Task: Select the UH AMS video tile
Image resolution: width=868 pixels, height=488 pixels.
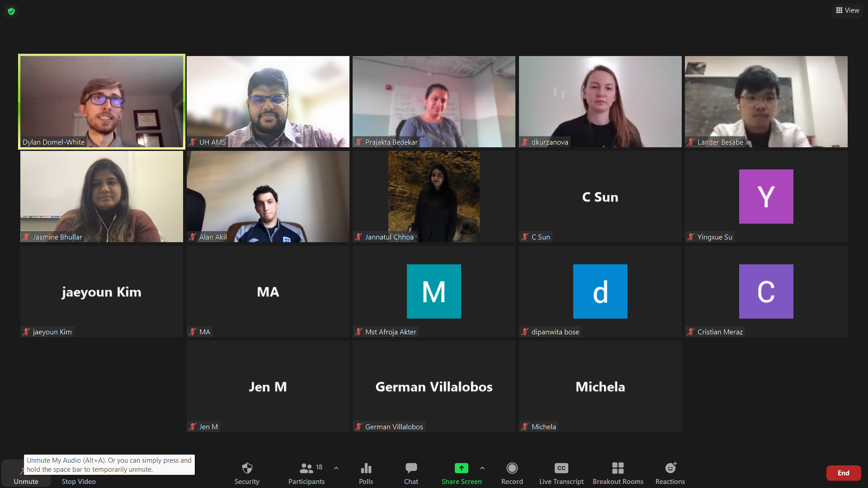Action: (x=268, y=102)
